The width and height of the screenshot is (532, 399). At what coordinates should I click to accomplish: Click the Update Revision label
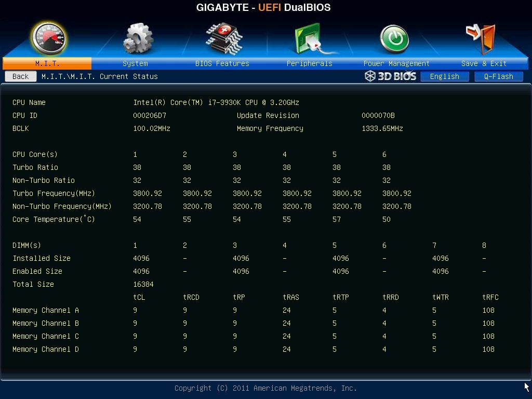[268, 115]
